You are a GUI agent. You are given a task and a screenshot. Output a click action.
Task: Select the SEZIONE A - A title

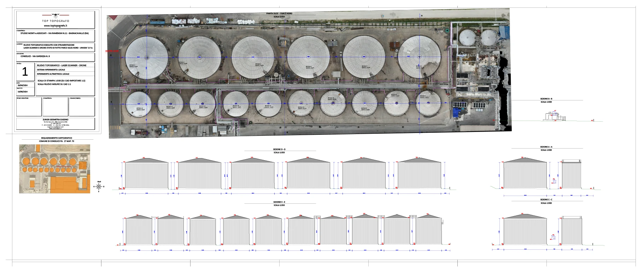coord(546,147)
